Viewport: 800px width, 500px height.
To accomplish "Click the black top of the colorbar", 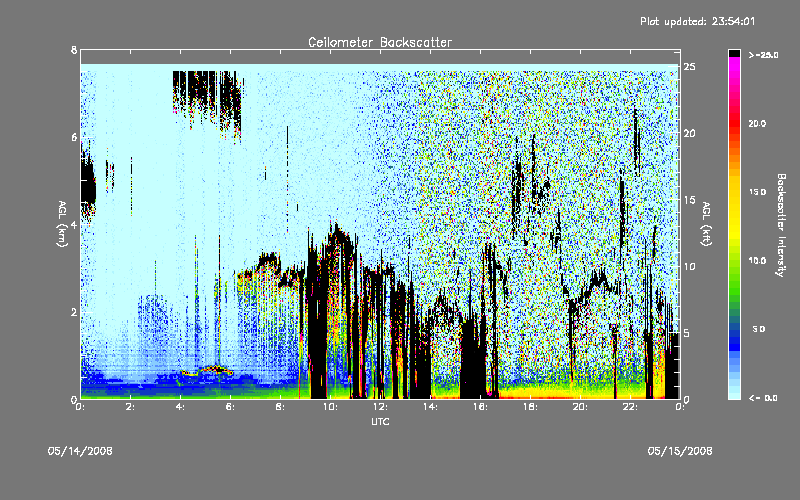I will click(734, 53).
